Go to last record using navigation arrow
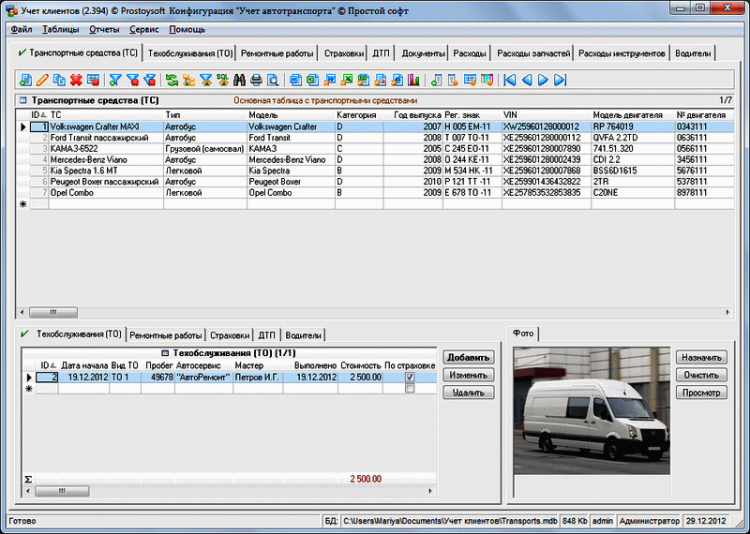 (x=560, y=80)
